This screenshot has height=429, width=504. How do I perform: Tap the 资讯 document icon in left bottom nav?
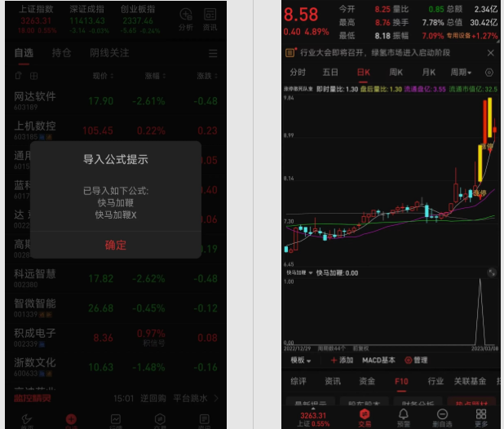pyautogui.click(x=204, y=420)
